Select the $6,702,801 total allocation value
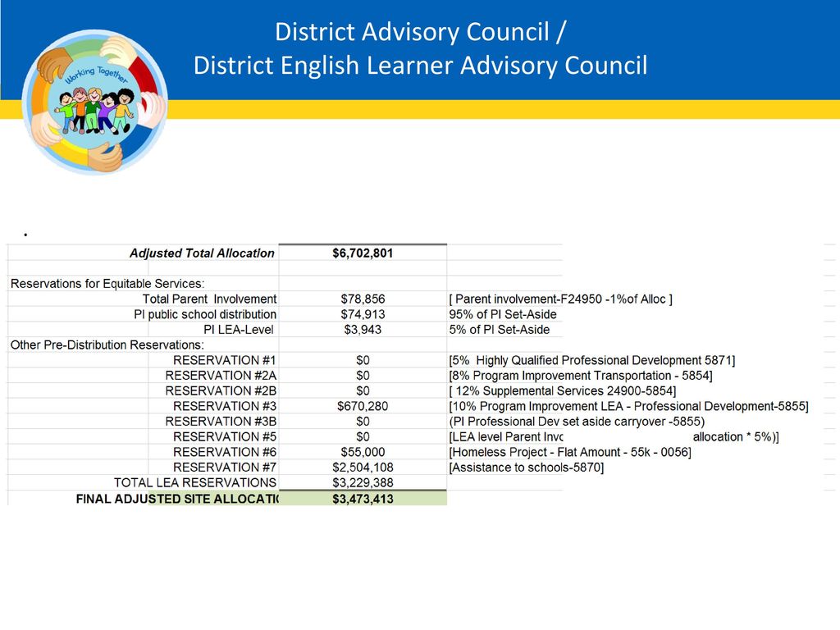Viewport: 840px width, 630px height. click(363, 253)
